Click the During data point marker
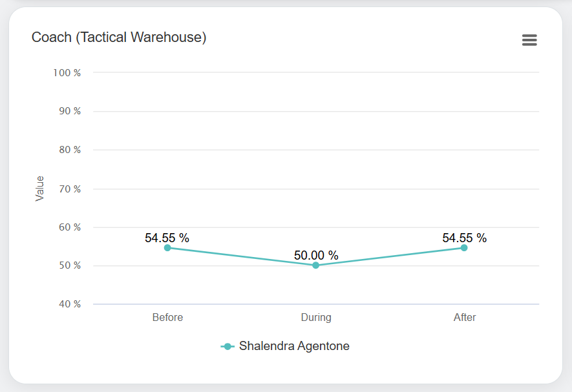The width and height of the screenshot is (572, 392). (316, 265)
